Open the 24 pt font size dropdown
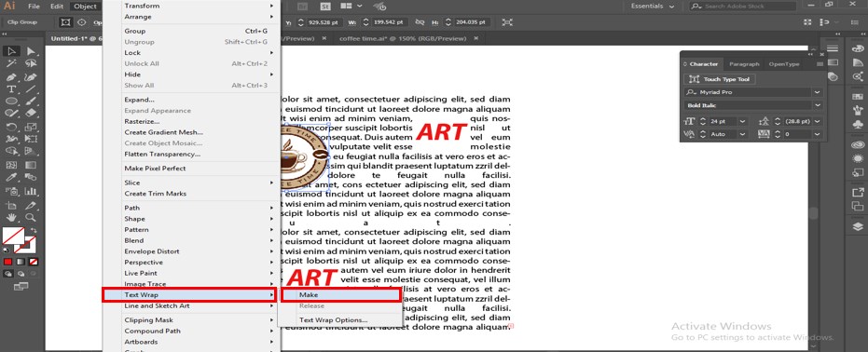This screenshot has height=352, width=868. coord(742,121)
